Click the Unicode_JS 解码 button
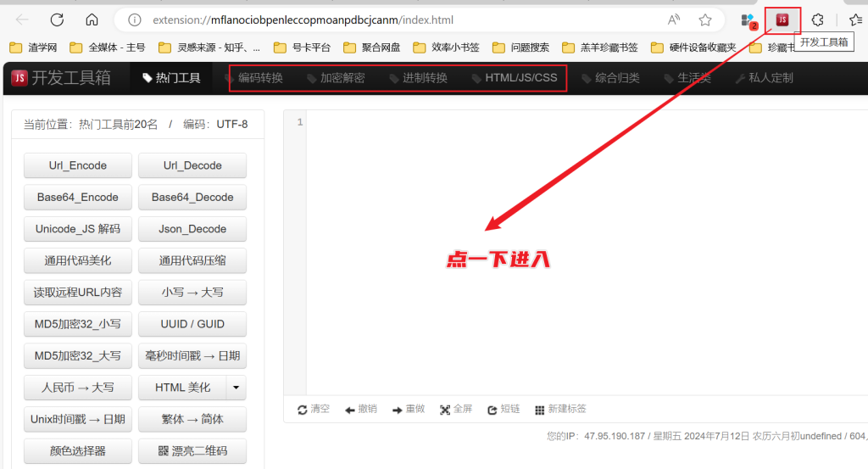 click(x=77, y=229)
